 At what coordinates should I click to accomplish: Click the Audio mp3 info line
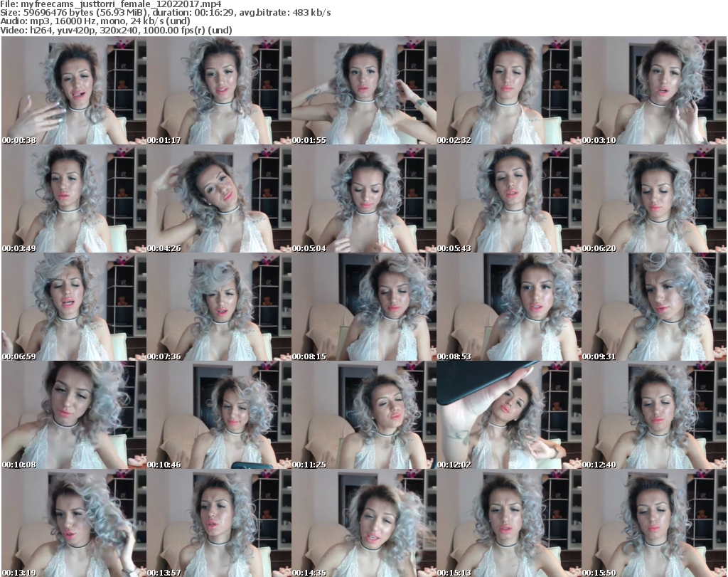click(95, 21)
